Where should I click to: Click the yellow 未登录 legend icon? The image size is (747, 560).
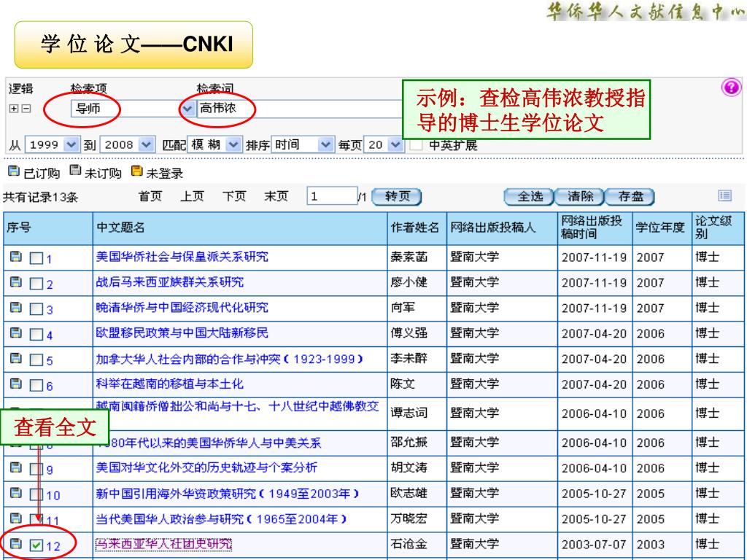[136, 171]
